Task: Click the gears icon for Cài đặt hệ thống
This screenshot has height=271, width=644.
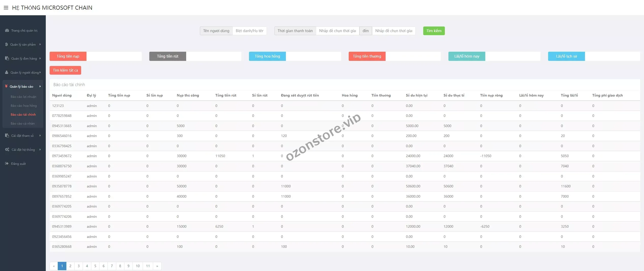Action: pos(7,150)
